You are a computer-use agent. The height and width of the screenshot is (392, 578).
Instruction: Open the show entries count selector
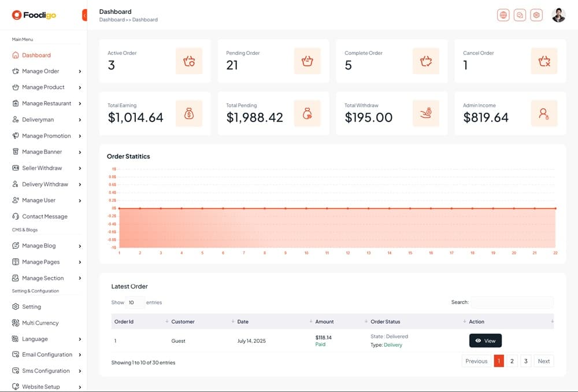point(135,302)
